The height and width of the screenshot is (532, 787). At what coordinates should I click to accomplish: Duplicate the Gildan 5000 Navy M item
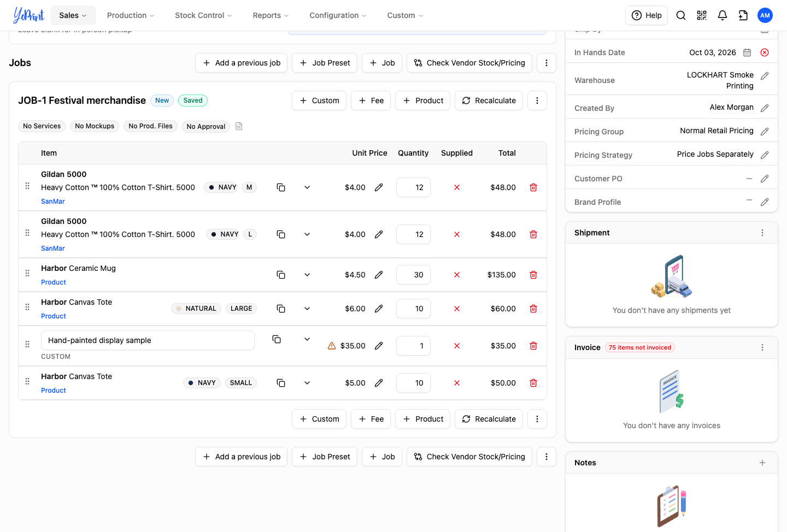click(281, 187)
